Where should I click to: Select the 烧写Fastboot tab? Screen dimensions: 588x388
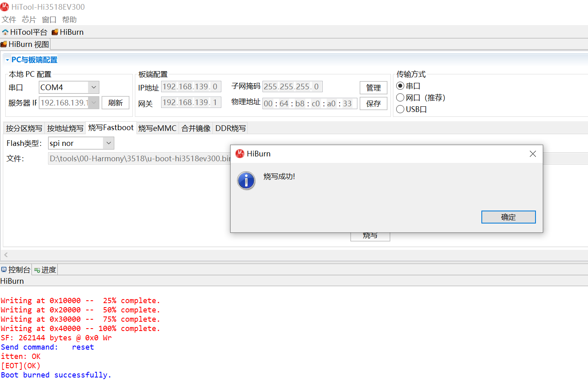pyautogui.click(x=111, y=128)
